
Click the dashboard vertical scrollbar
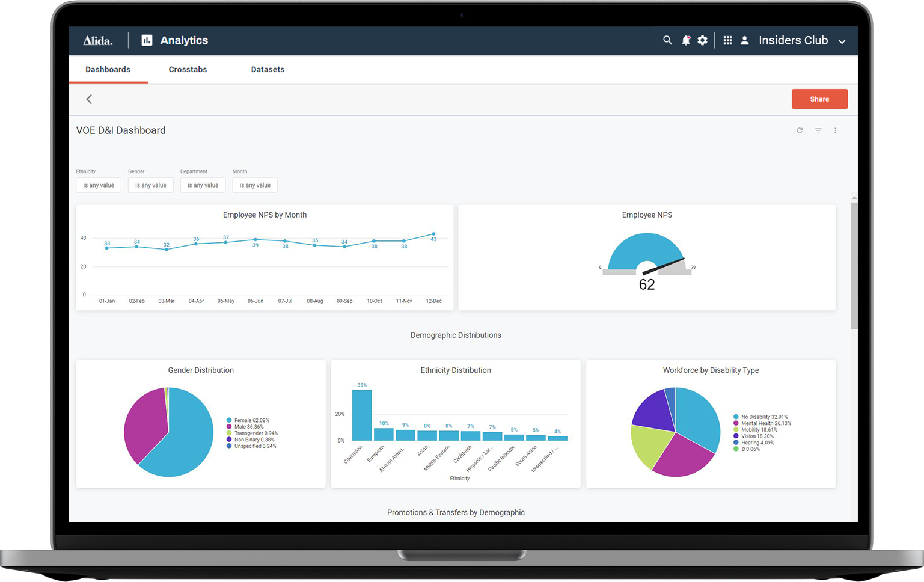(854, 266)
